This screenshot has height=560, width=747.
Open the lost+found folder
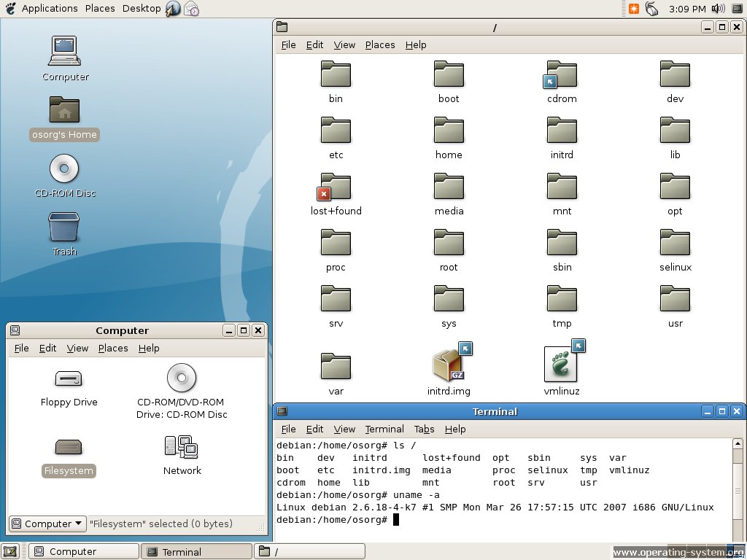(336, 187)
